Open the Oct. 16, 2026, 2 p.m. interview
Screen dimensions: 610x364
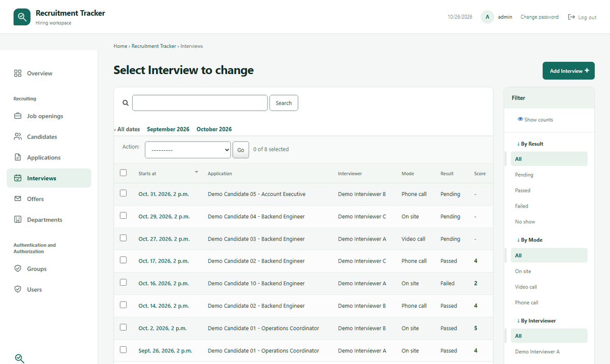pyautogui.click(x=164, y=283)
